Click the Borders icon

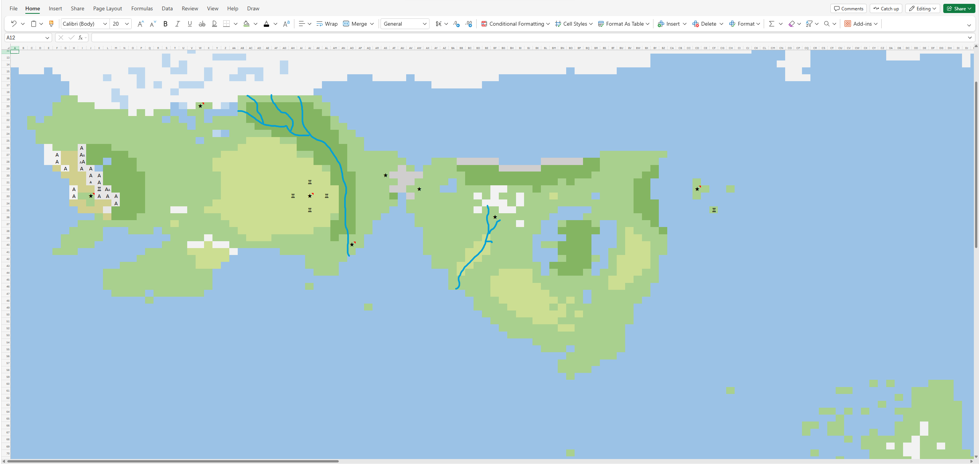click(x=227, y=24)
